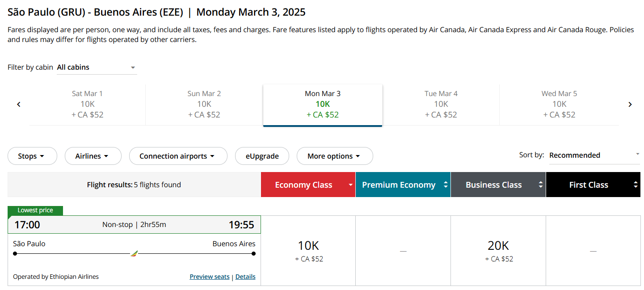
Task: Open the Filter by cabin dropdown
Action: pyautogui.click(x=97, y=67)
